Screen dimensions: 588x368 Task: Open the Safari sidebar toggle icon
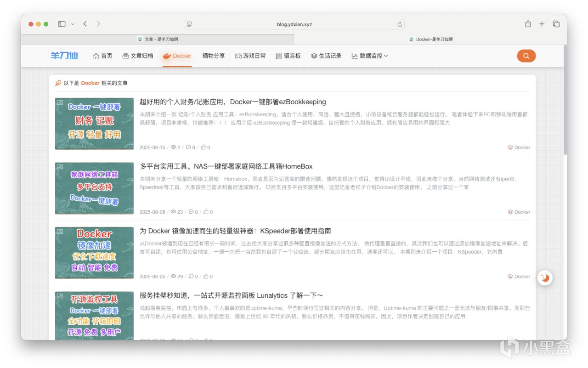point(62,24)
